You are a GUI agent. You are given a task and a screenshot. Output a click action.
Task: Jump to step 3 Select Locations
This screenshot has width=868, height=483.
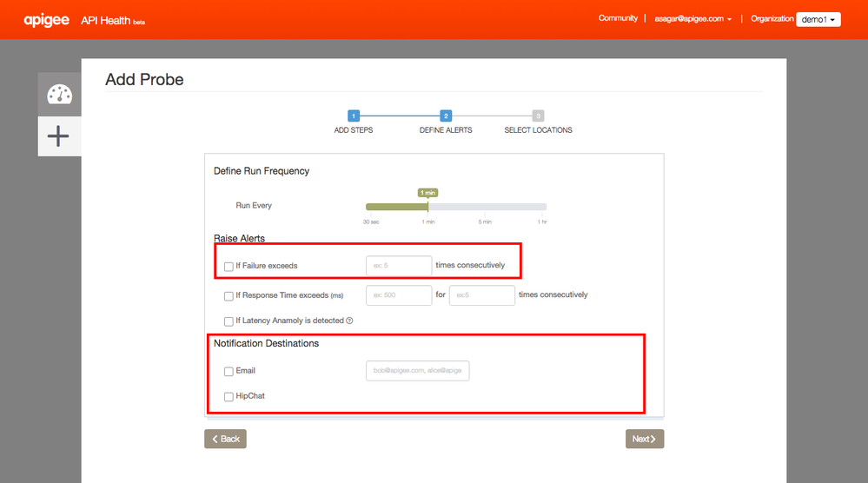(x=538, y=116)
